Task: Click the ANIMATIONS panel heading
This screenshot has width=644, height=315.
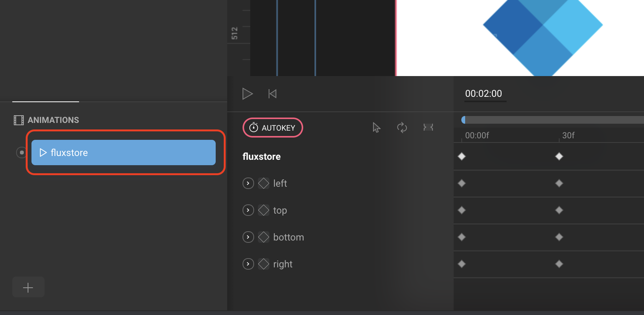Action: point(53,120)
